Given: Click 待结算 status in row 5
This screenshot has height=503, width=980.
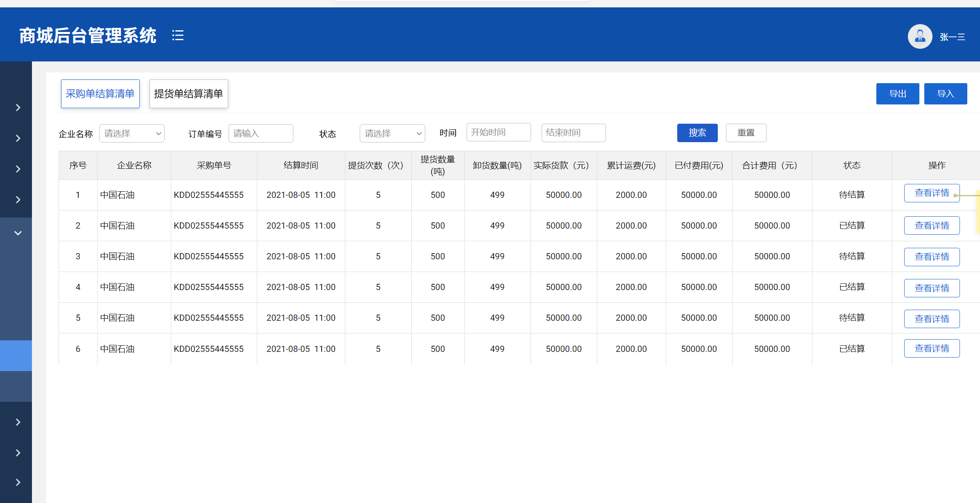Looking at the screenshot, I should tap(852, 318).
